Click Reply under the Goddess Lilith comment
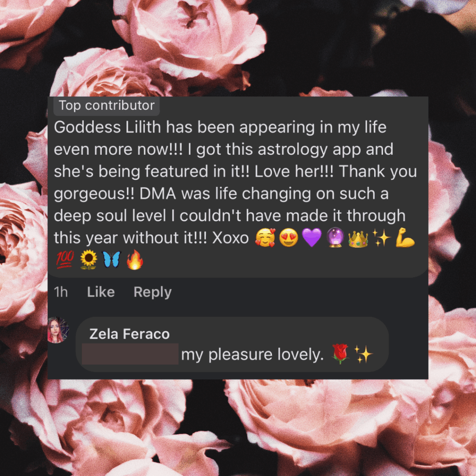This screenshot has width=476, height=476. [152, 292]
